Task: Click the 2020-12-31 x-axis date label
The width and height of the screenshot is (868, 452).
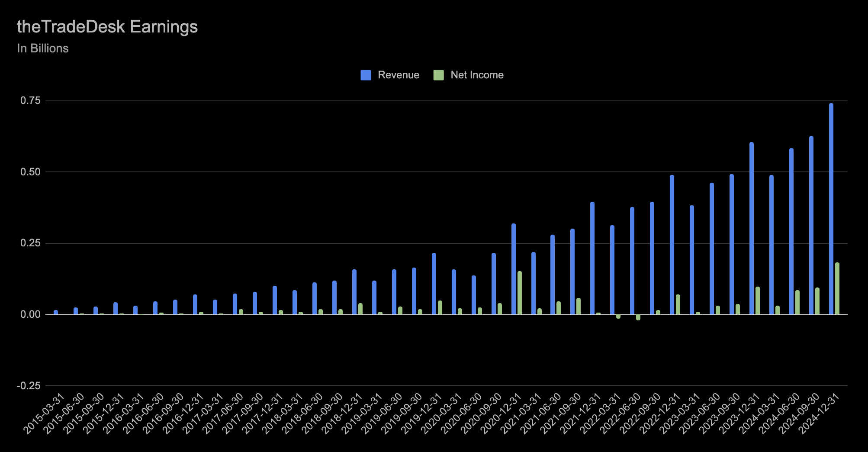Action: point(502,413)
